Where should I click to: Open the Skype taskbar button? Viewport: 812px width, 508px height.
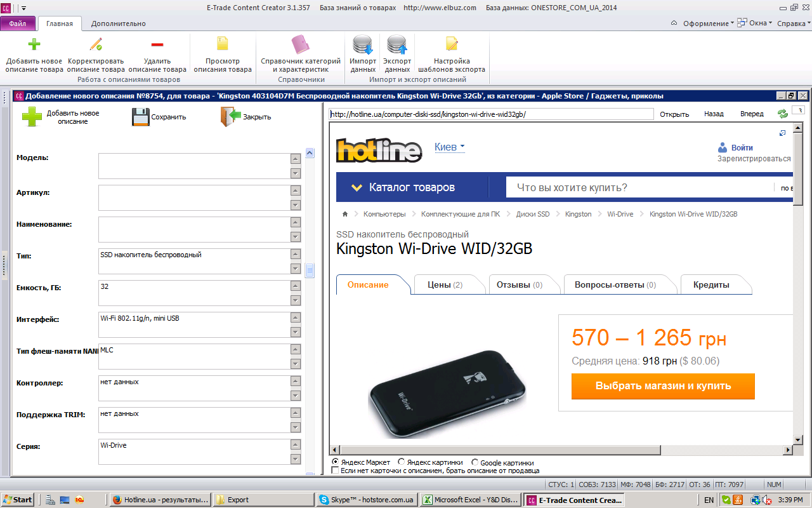click(367, 500)
